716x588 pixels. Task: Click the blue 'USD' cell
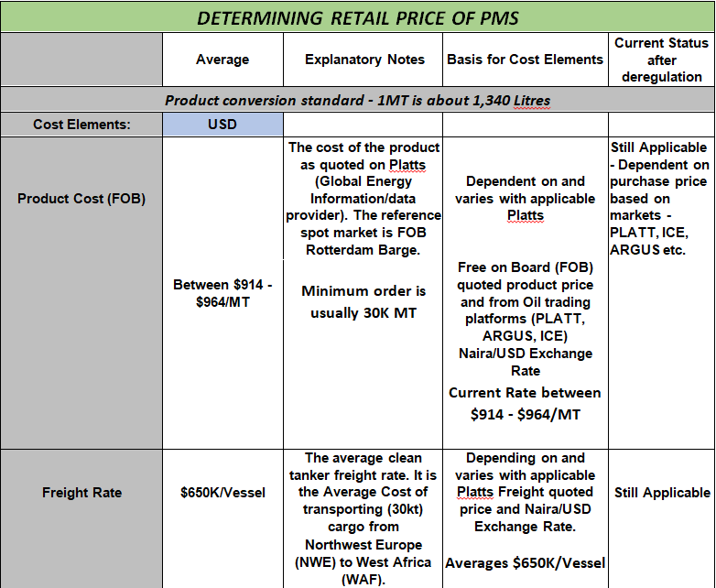[222, 125]
